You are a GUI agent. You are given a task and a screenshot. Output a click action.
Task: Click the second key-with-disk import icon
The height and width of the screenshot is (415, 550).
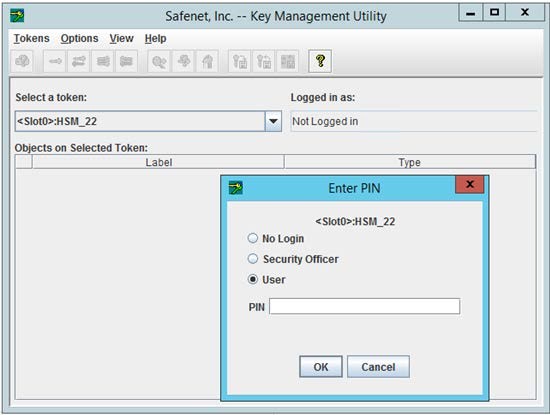(x=263, y=61)
